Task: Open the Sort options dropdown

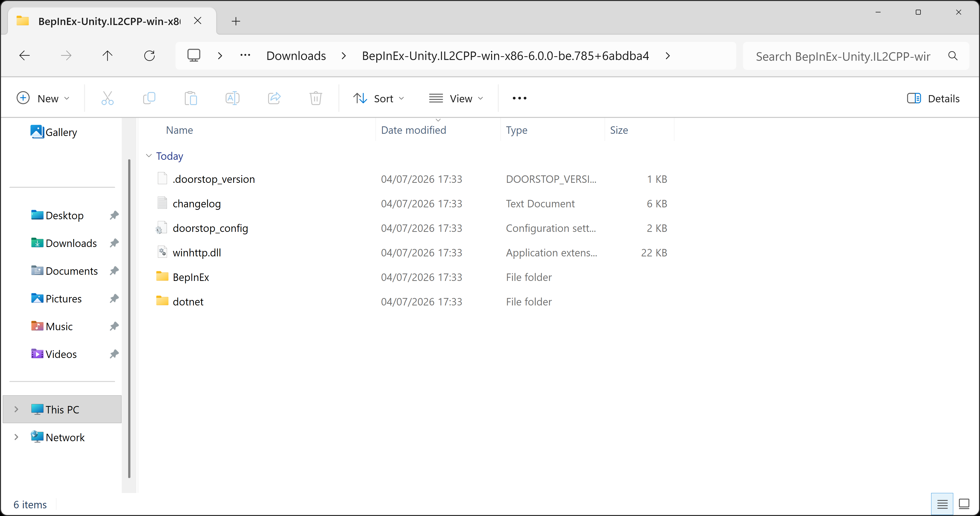Action: pyautogui.click(x=379, y=99)
